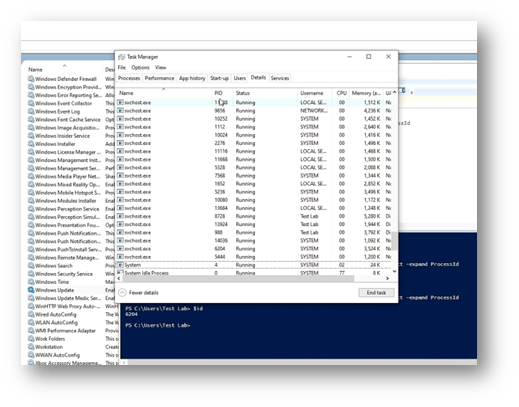
Task: Click the horizontal scrollbar left arrow in Task Manager
Action: [x=119, y=278]
